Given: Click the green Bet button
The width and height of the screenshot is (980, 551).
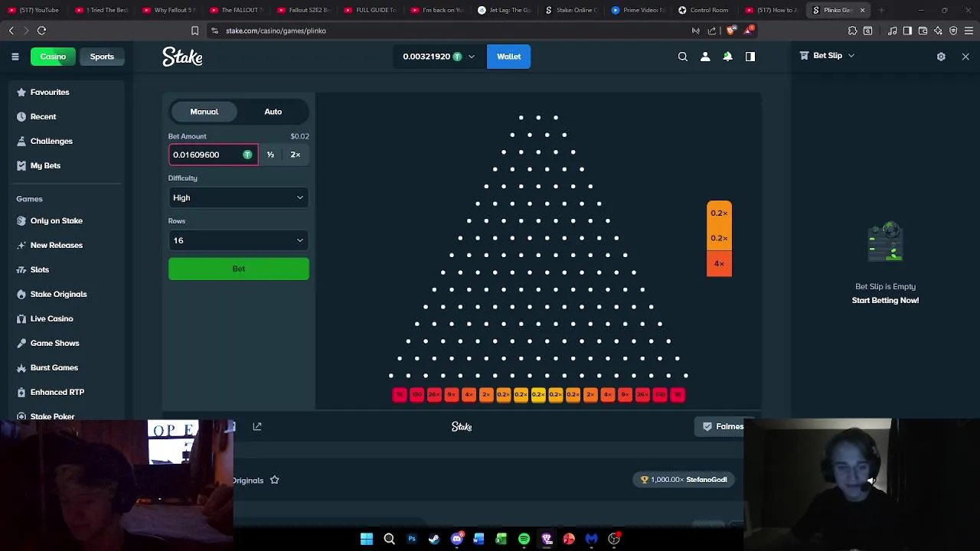Looking at the screenshot, I should click(239, 269).
